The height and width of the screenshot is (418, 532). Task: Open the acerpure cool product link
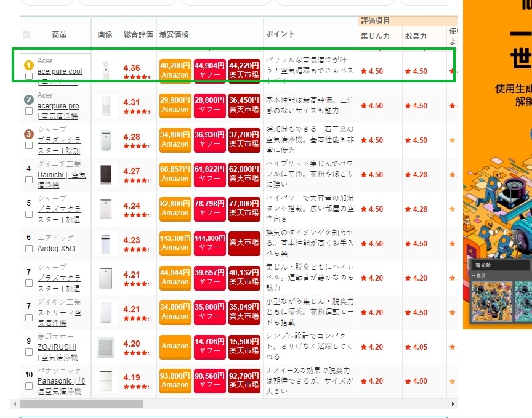coord(60,71)
